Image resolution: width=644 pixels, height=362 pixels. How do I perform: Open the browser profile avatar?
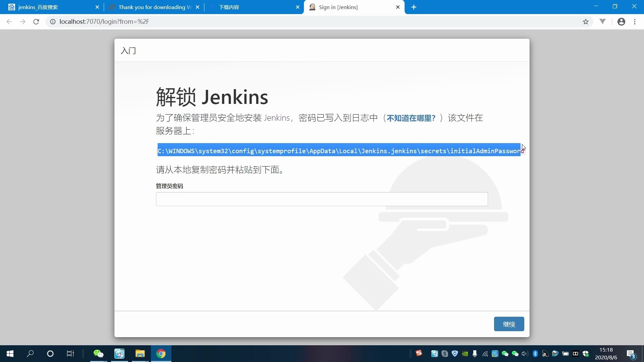(x=621, y=21)
